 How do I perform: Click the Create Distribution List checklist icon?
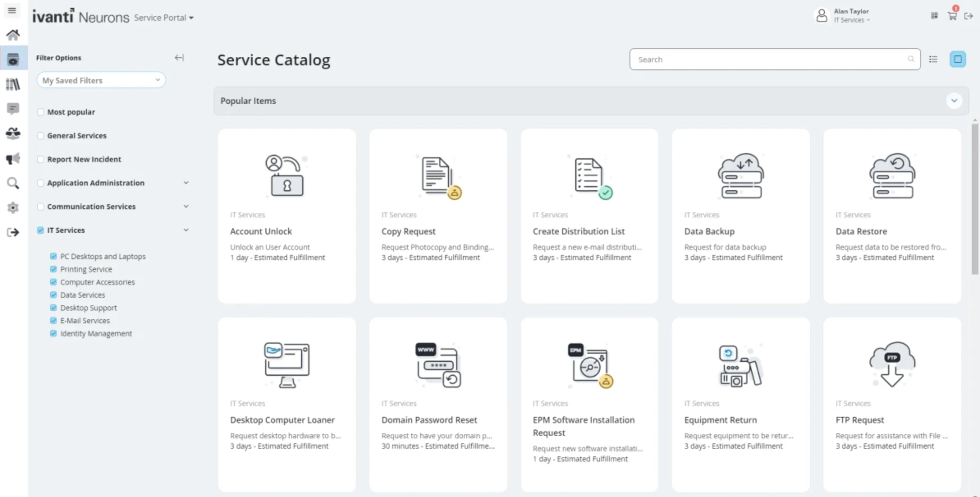pos(590,177)
